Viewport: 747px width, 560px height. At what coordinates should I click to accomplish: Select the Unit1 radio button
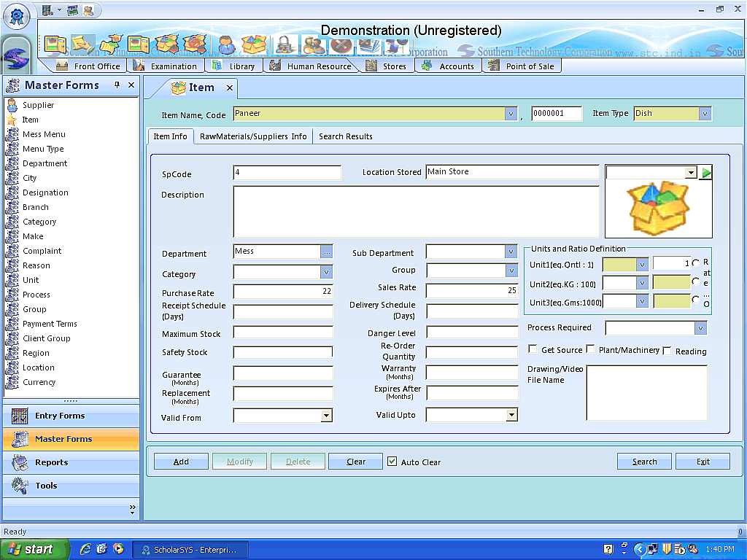[x=695, y=263]
